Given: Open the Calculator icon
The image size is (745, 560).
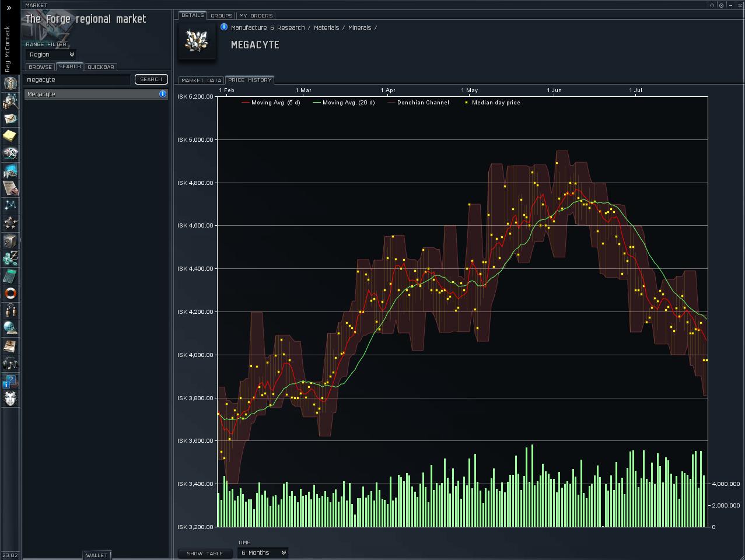Looking at the screenshot, I should [10, 275].
